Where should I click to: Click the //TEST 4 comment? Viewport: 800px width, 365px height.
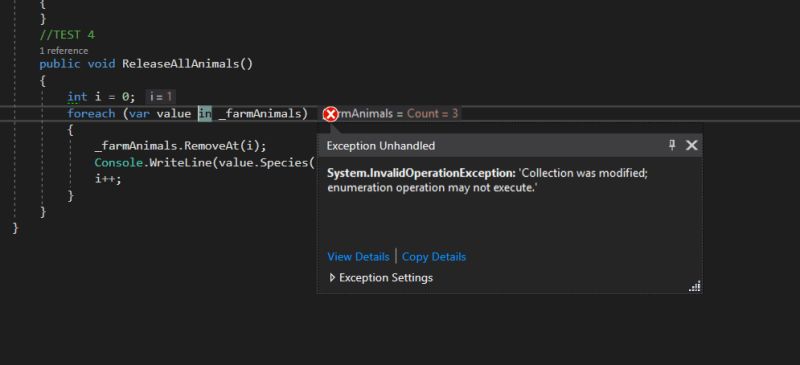67,35
